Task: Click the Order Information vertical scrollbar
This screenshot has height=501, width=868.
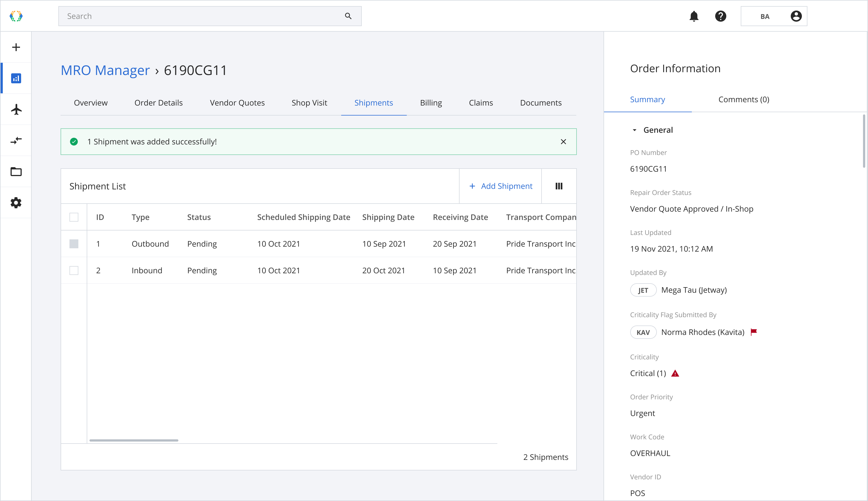Action: click(x=864, y=141)
